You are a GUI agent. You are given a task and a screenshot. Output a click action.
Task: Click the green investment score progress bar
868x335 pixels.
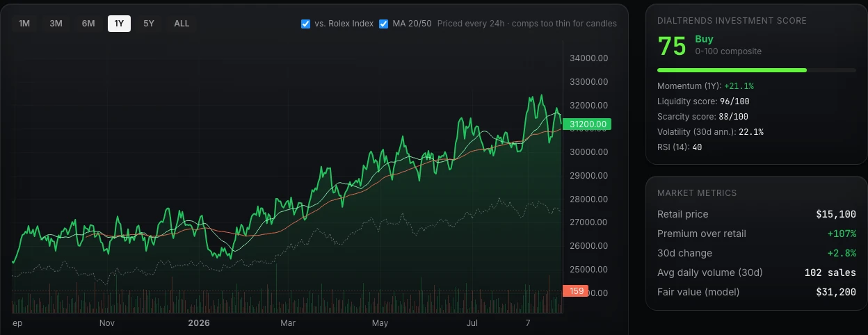coord(732,70)
